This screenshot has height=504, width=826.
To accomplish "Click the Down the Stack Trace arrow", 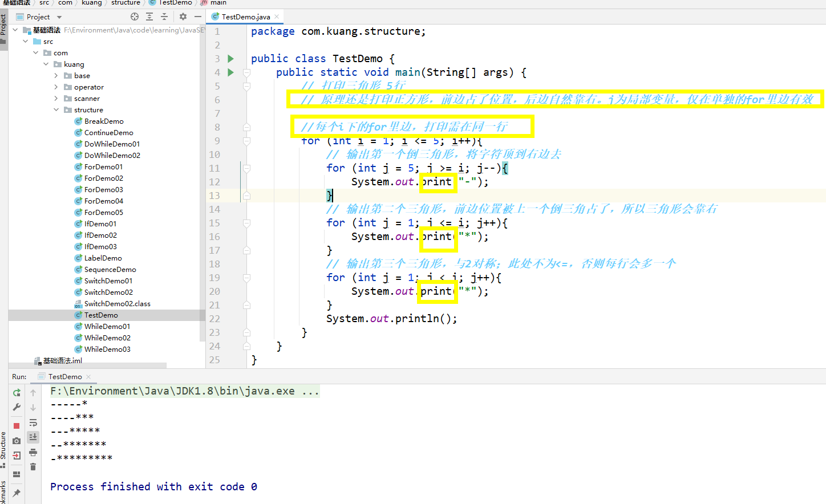I will tap(33, 407).
